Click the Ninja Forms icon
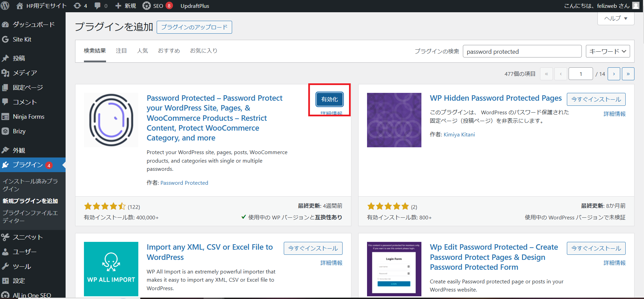The height and width of the screenshot is (299, 644). [x=5, y=117]
